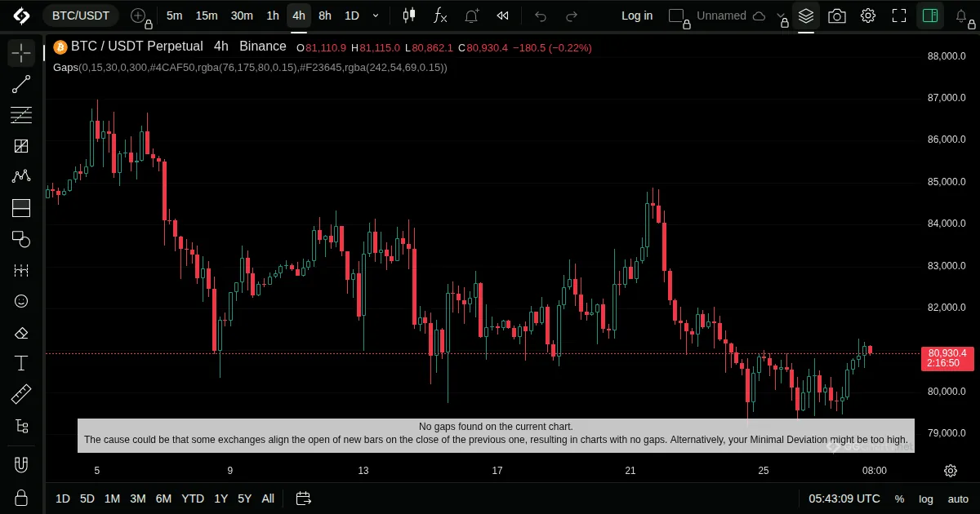Pick the ruler measure tool

(21, 395)
